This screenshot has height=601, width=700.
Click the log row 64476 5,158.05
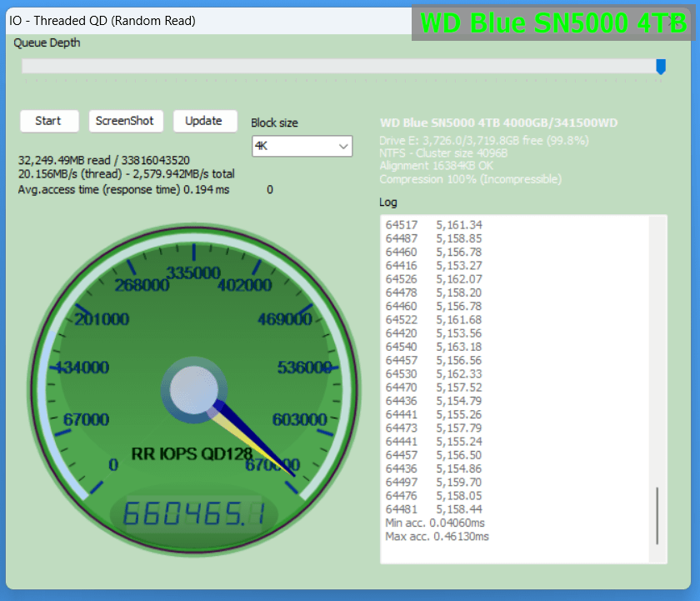point(433,496)
